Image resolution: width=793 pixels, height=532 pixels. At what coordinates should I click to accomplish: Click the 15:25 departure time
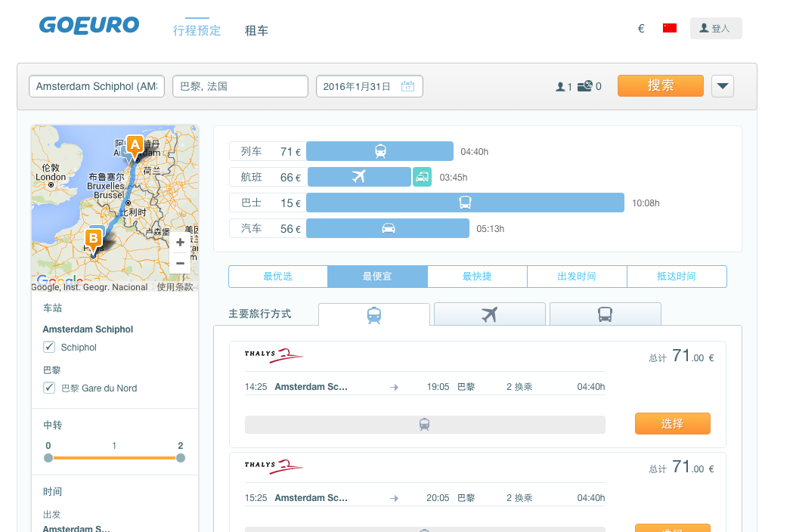(x=256, y=498)
